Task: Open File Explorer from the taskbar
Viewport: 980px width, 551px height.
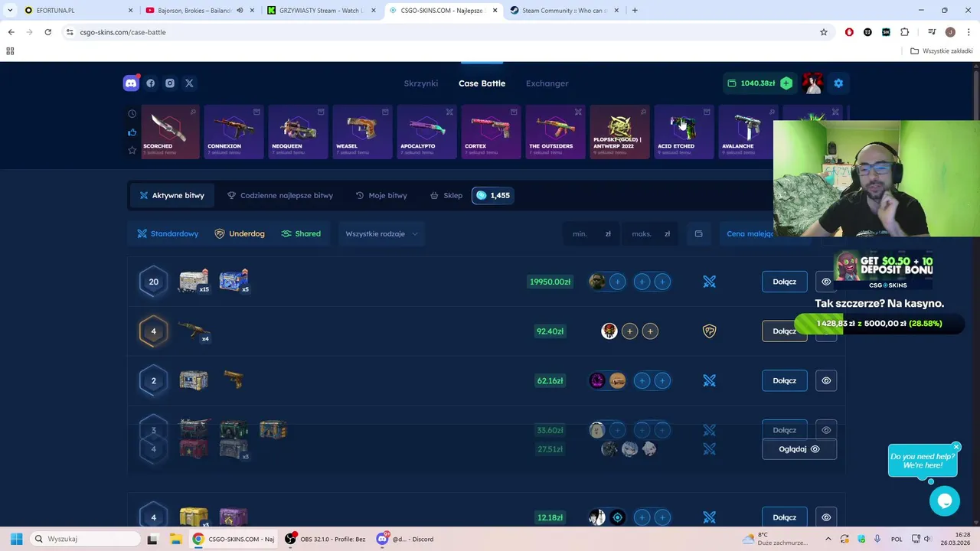Action: 175,539
